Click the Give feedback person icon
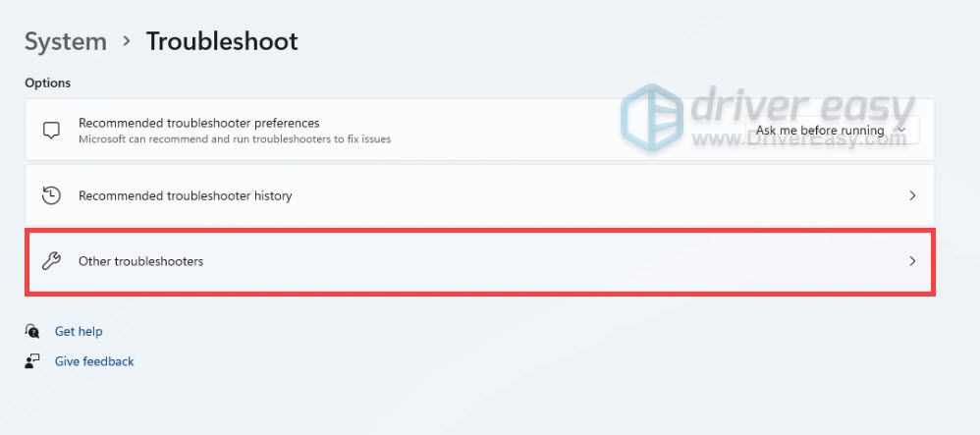The height and width of the screenshot is (435, 980). (31, 361)
